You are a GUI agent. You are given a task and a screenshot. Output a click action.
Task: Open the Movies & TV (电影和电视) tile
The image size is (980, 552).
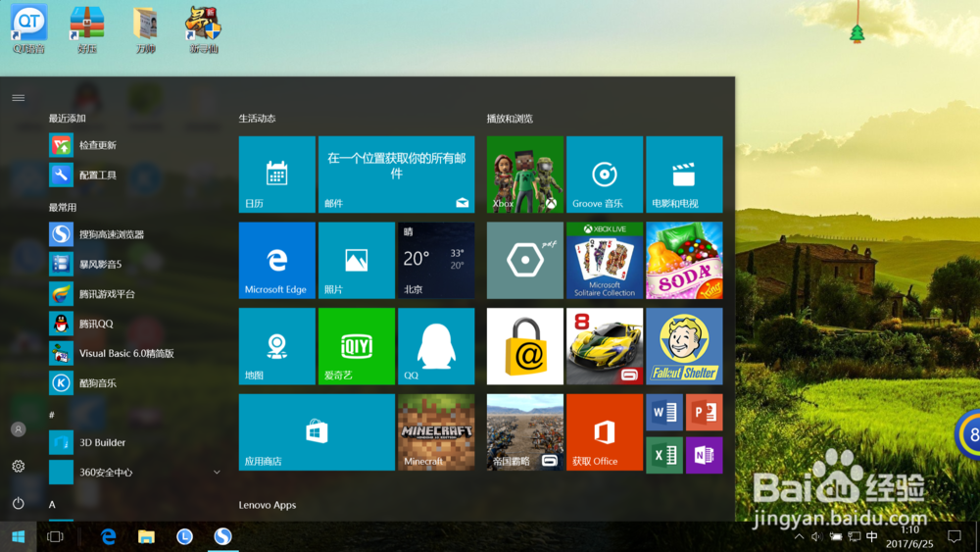(x=684, y=175)
